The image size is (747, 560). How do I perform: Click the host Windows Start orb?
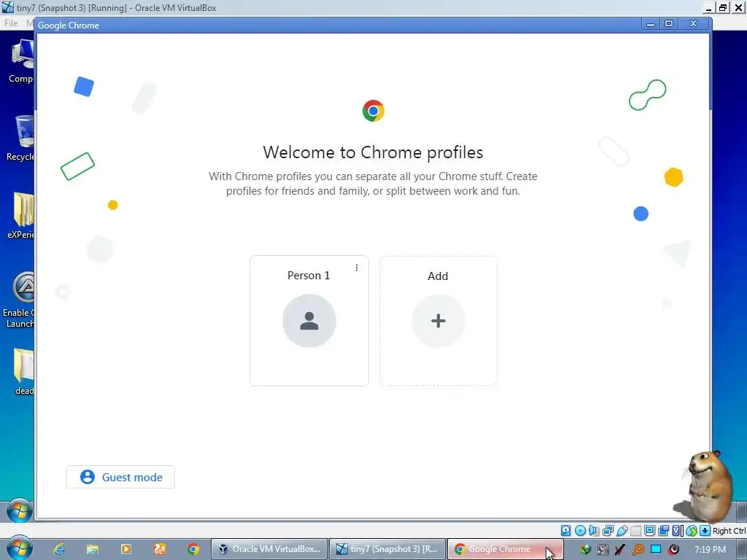click(x=19, y=548)
